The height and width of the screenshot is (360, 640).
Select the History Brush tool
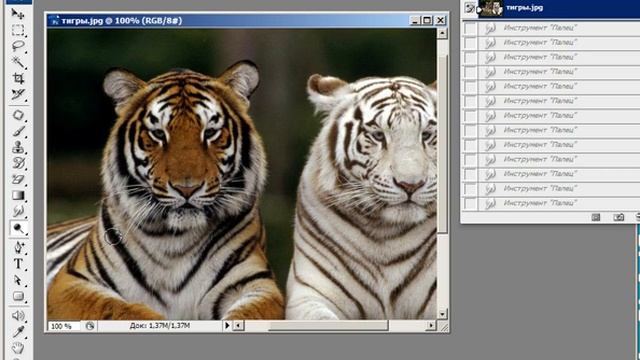click(18, 163)
